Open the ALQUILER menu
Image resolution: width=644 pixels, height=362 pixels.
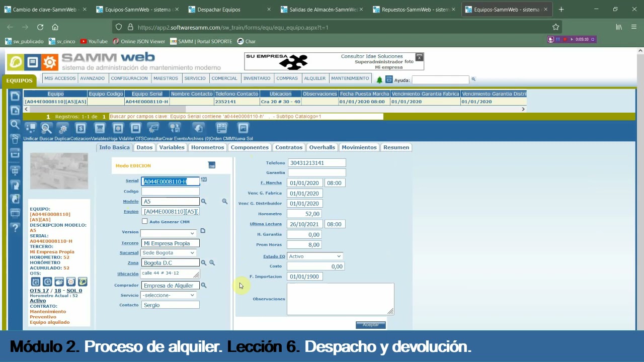tap(315, 78)
